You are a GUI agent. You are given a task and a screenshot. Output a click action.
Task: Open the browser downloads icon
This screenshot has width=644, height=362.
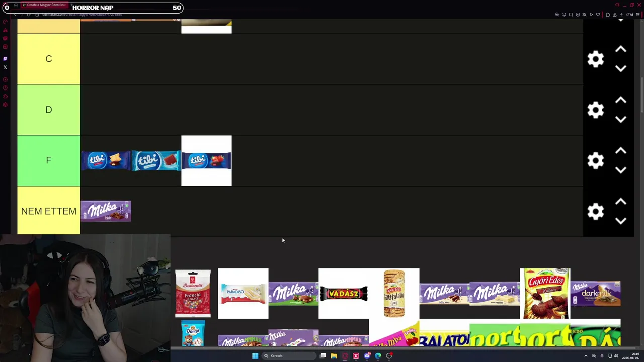pyautogui.click(x=621, y=15)
